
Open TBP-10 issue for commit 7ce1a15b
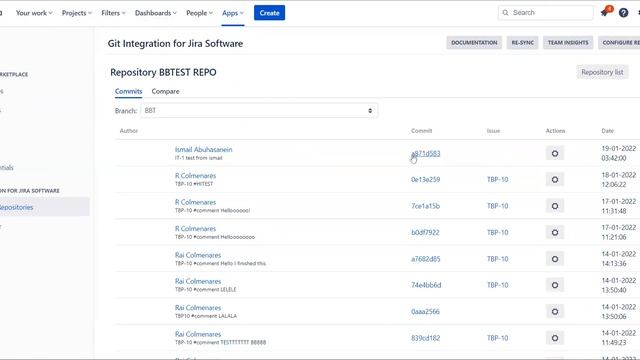click(497, 206)
